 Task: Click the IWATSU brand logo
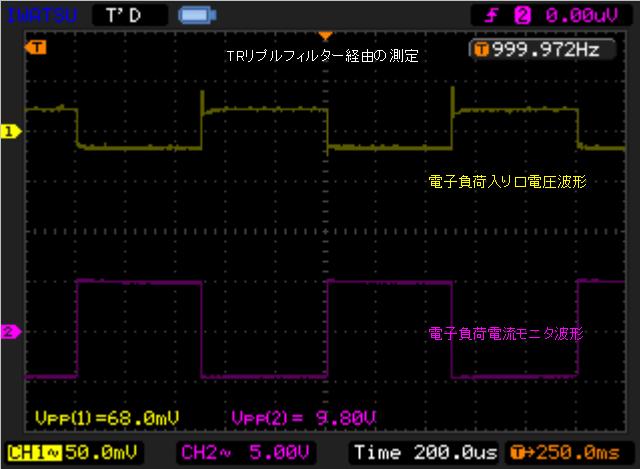click(42, 16)
